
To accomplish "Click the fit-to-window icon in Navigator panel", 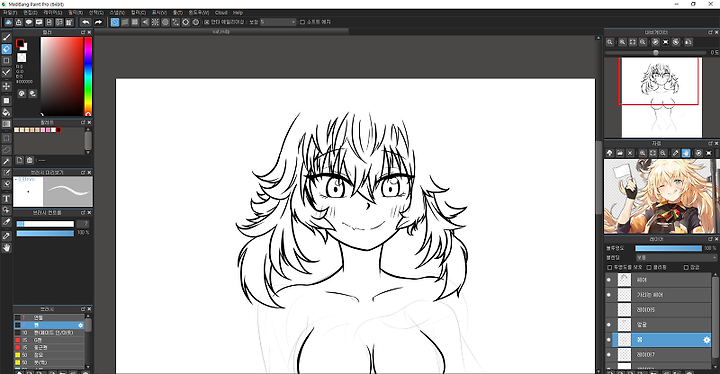I will 633,42.
